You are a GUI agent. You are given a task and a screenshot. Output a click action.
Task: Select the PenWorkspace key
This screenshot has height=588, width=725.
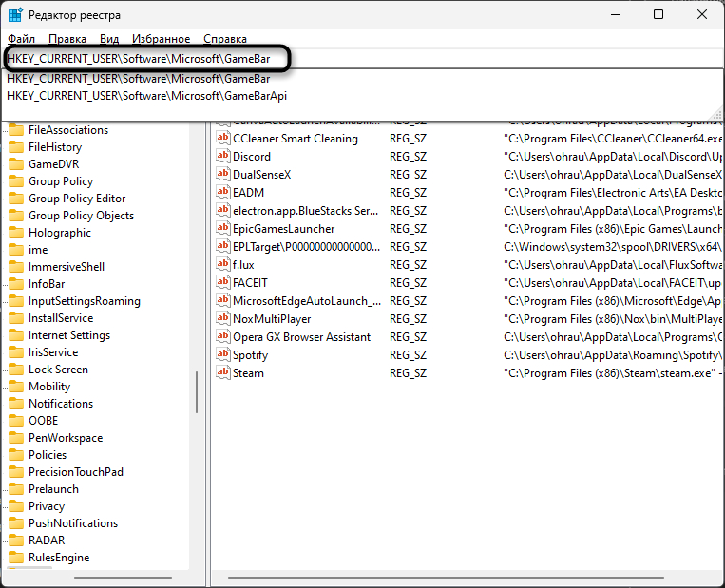click(66, 438)
